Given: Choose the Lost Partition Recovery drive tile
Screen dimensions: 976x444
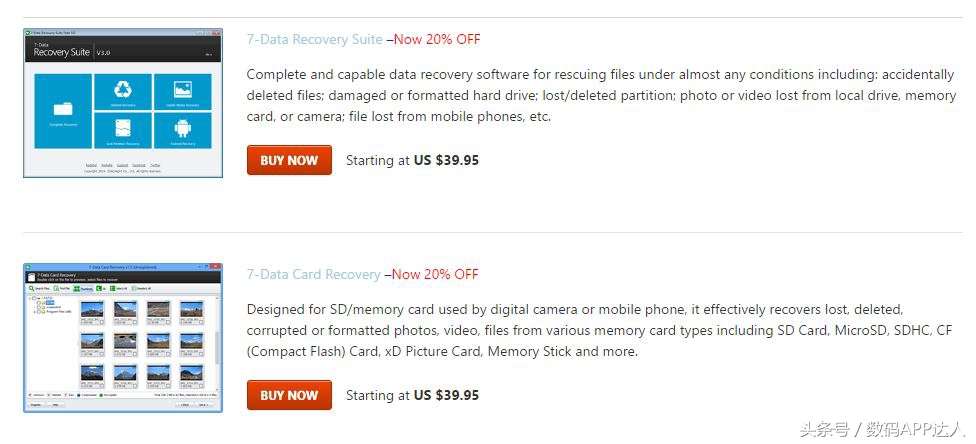Looking at the screenshot, I should coord(123,131).
